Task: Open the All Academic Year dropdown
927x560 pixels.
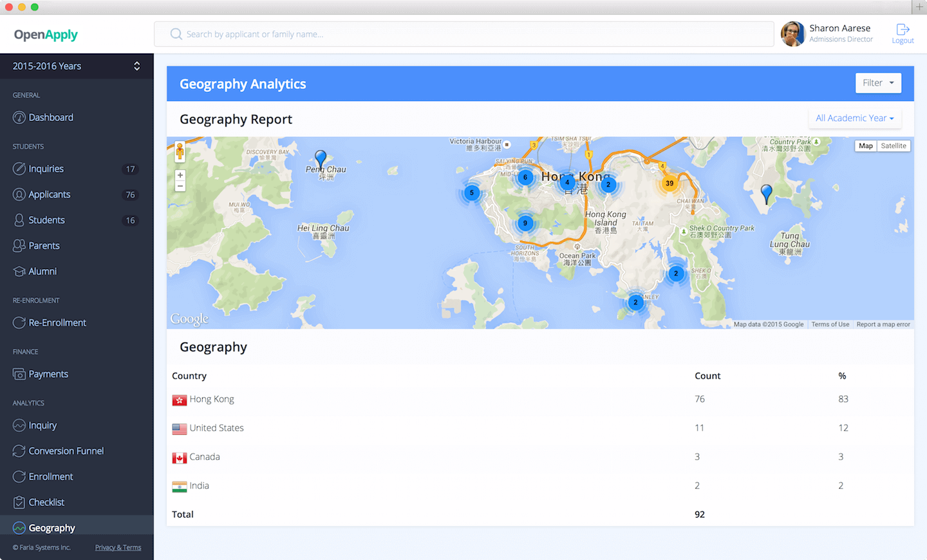Action: [854, 118]
